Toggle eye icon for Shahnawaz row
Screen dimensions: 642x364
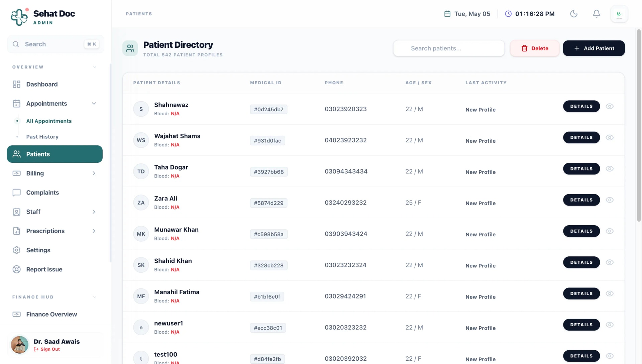(610, 106)
